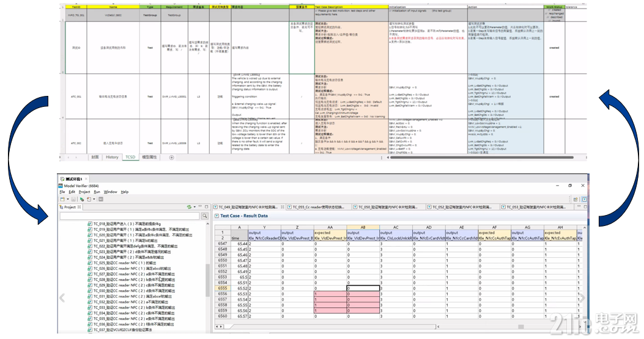Select the 模型属性 sheet tab
Image resolution: width=644 pixels, height=339 pixels.
point(149,157)
